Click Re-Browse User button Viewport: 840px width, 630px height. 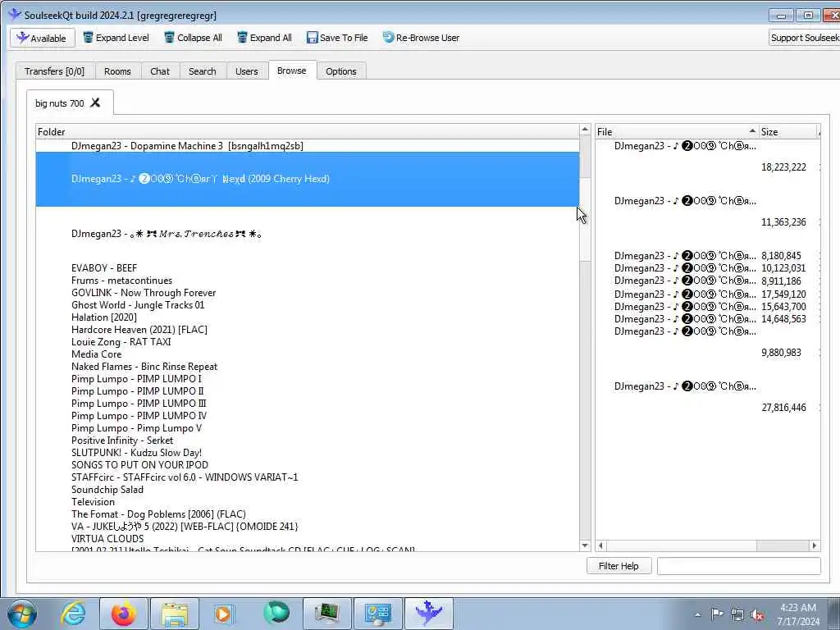[421, 38]
